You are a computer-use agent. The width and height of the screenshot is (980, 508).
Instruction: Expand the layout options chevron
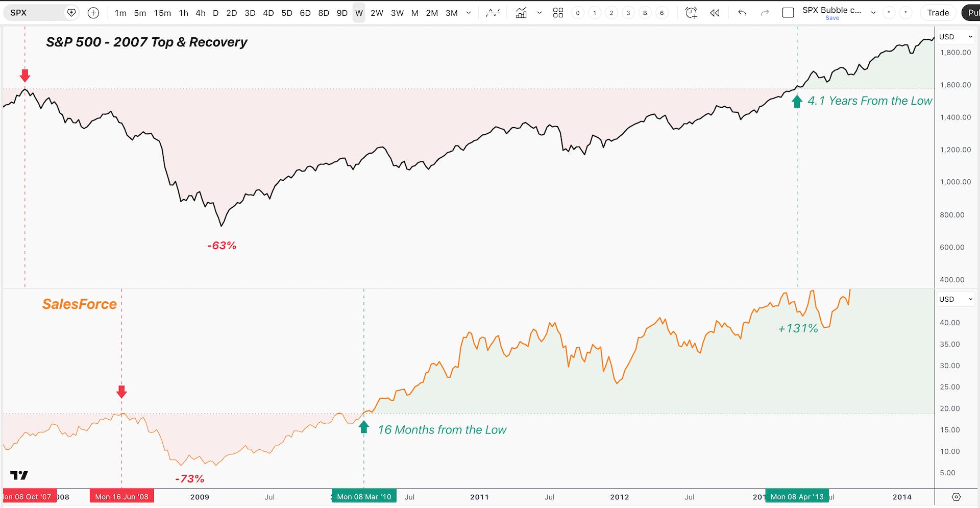coord(873,13)
